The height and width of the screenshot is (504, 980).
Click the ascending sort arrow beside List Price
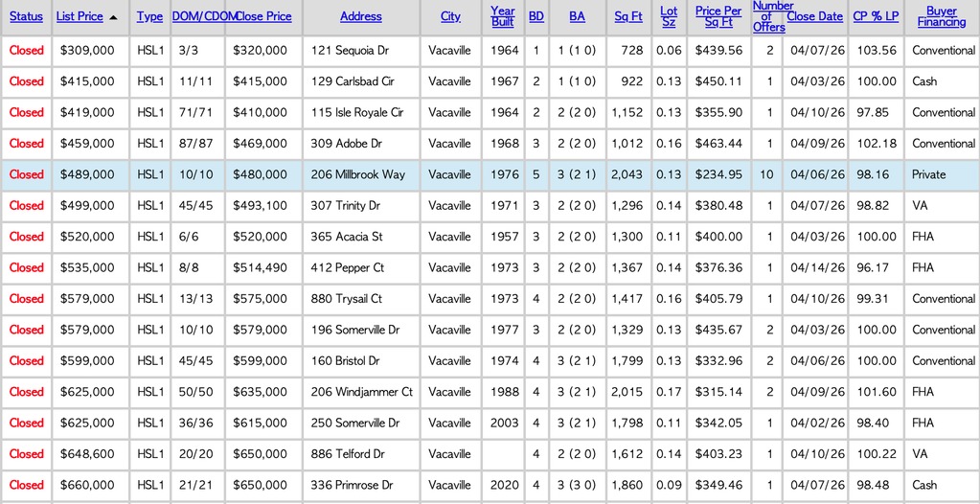pyautogui.click(x=114, y=17)
